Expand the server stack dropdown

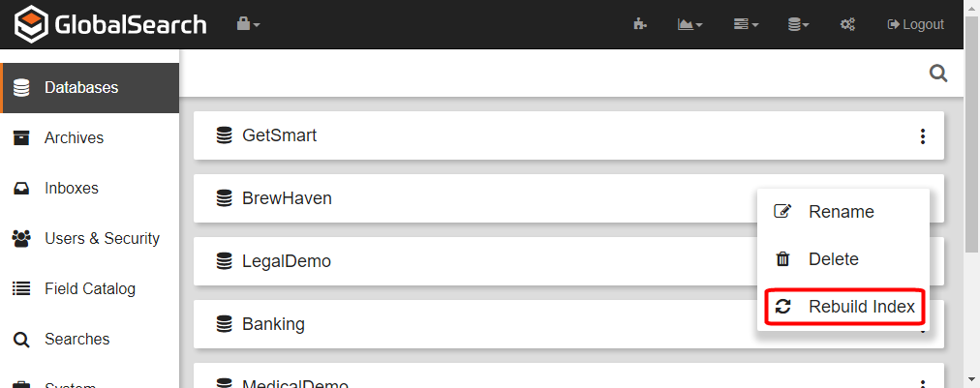click(x=746, y=24)
